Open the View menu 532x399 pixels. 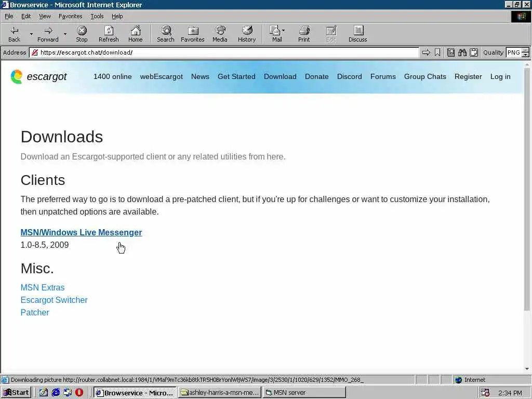point(45,16)
